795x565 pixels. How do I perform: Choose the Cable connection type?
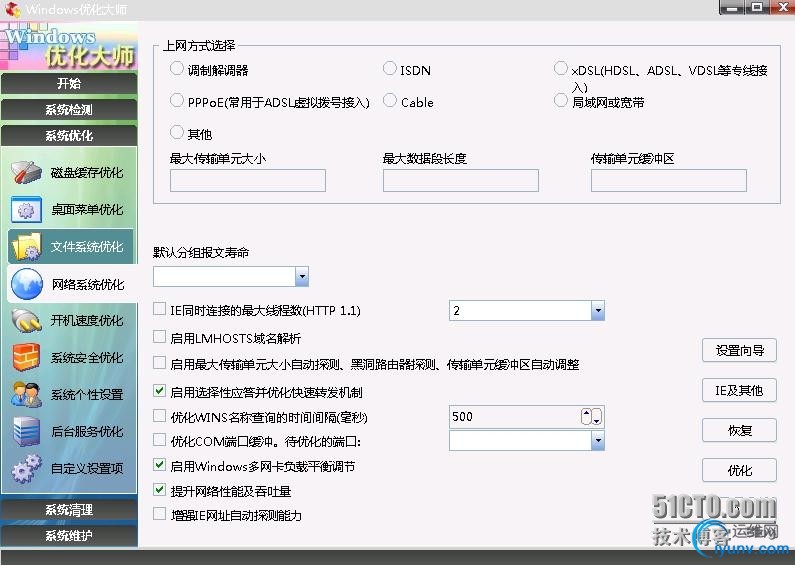(389, 100)
